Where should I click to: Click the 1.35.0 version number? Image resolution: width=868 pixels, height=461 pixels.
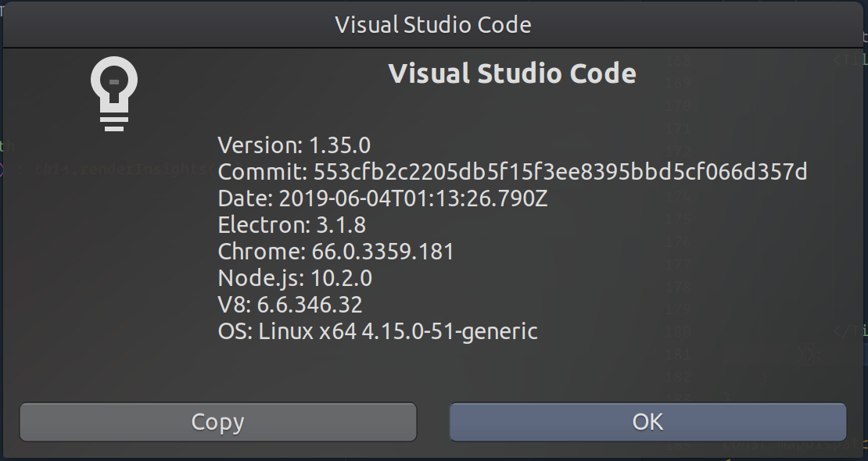coord(340,145)
